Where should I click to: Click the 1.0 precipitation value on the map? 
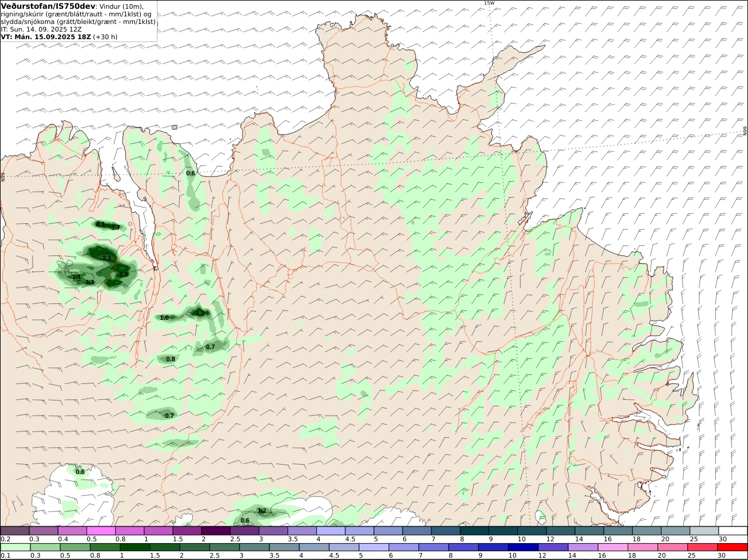click(x=164, y=318)
